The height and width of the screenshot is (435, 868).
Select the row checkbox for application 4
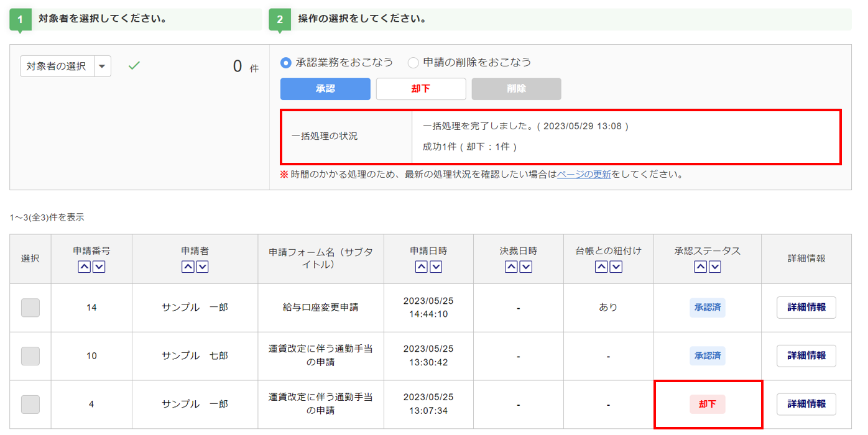point(30,405)
